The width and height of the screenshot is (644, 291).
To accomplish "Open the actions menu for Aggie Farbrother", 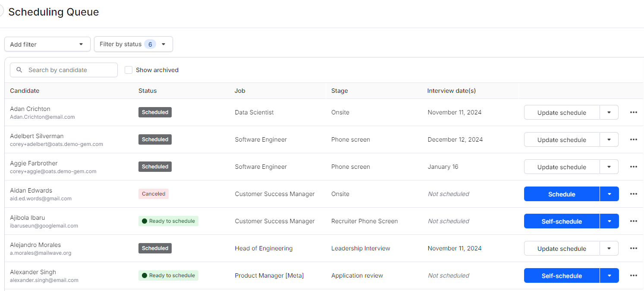I will point(633,167).
